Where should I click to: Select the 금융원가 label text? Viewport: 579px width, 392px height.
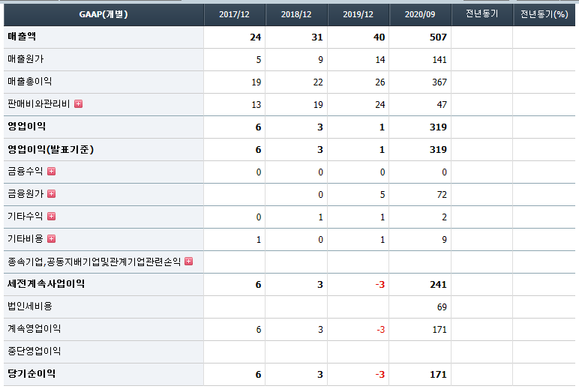click(25, 194)
